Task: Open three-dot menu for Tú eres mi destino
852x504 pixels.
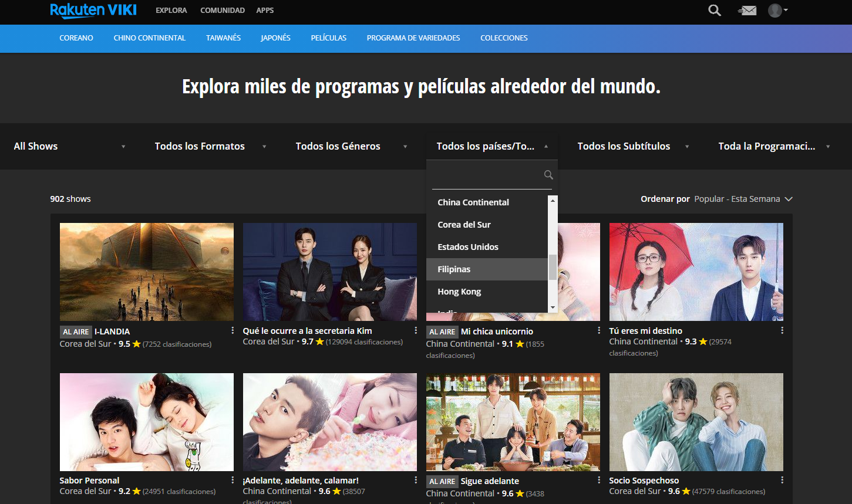Action: coord(782,331)
